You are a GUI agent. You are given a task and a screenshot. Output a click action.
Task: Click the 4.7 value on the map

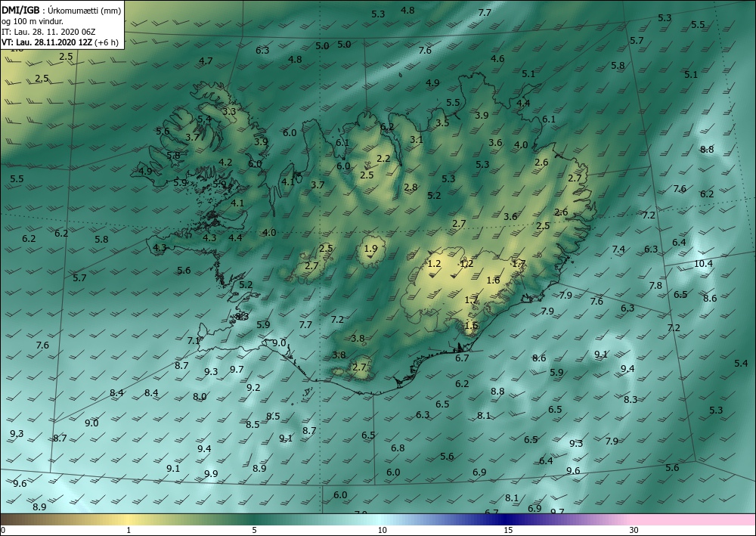pyautogui.click(x=206, y=60)
